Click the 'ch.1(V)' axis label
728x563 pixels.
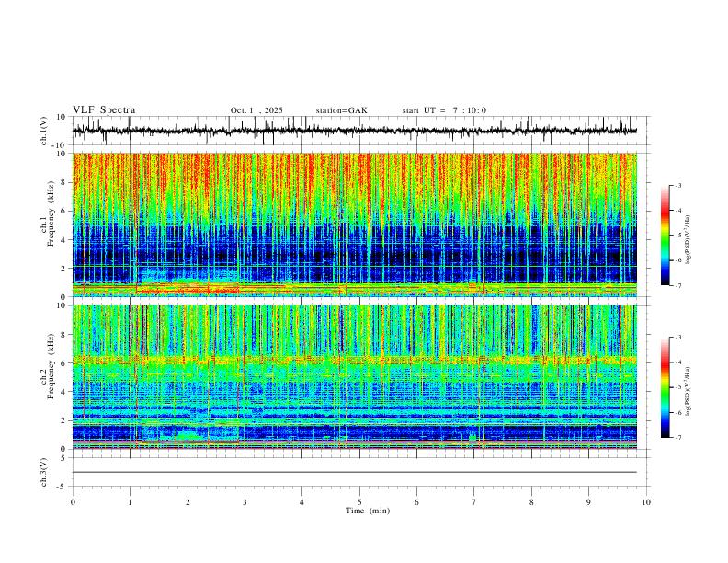[x=45, y=131]
